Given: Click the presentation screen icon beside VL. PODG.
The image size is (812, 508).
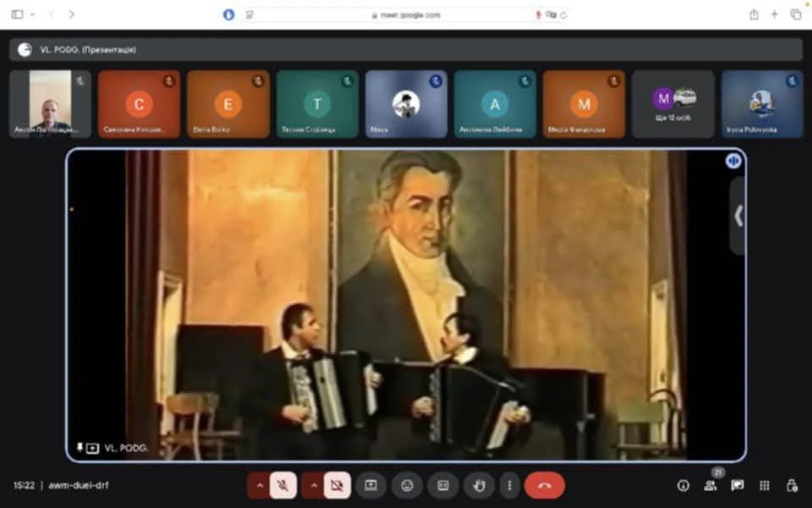Looking at the screenshot, I should pyautogui.click(x=93, y=448).
